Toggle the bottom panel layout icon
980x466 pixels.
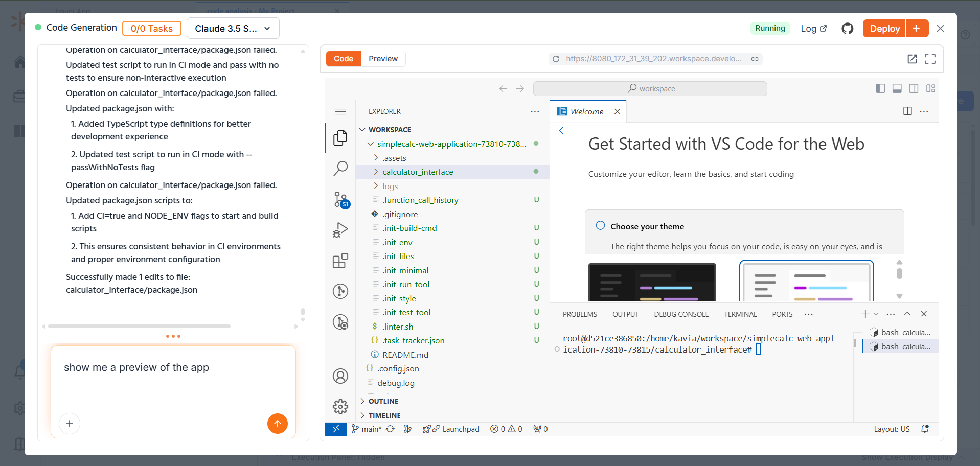(897, 88)
